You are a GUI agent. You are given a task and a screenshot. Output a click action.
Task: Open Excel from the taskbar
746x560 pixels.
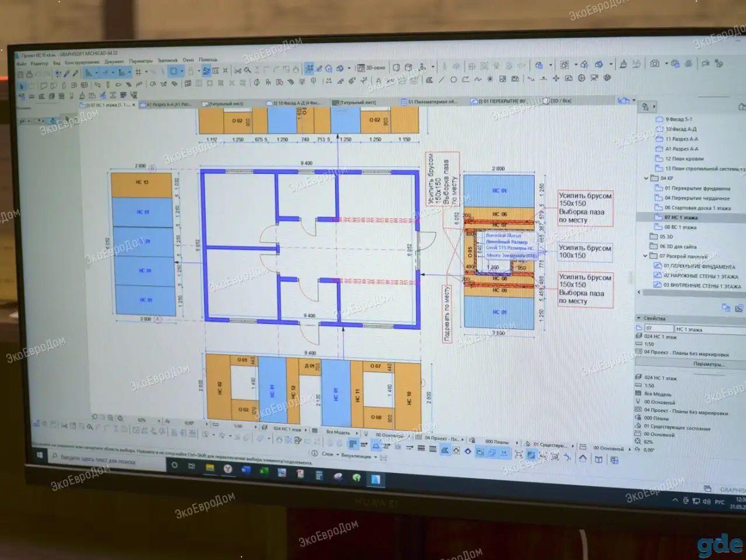264,471
